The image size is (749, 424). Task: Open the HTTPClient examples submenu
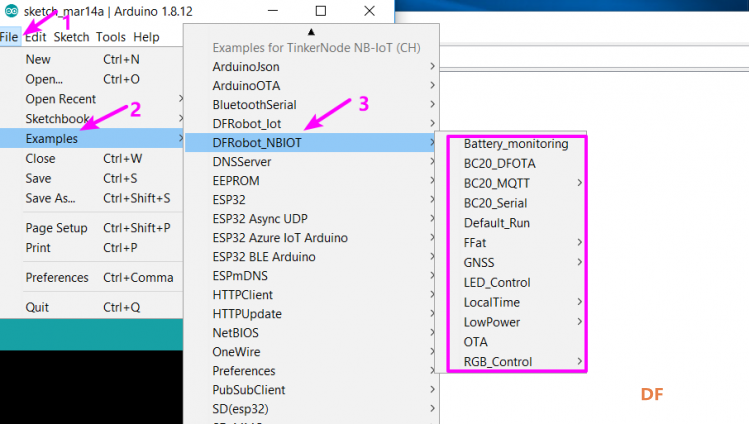[x=311, y=295]
